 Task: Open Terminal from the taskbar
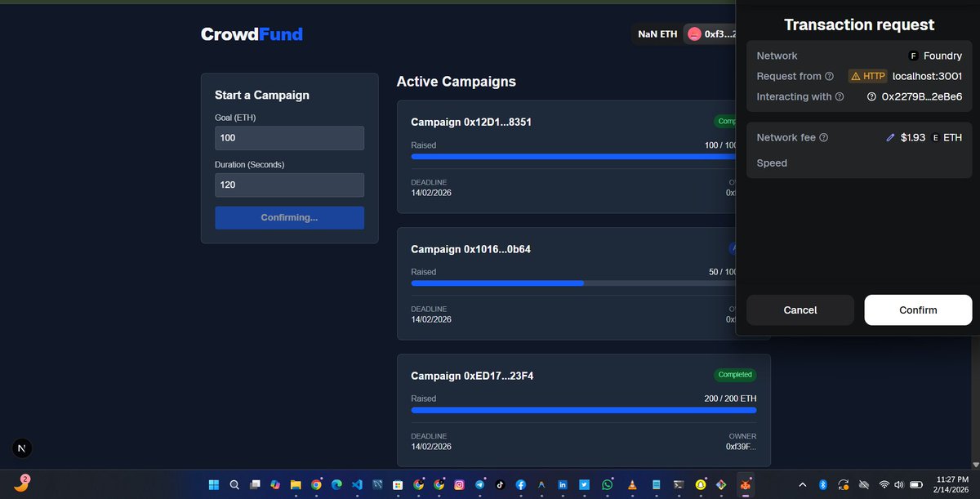(x=678, y=484)
